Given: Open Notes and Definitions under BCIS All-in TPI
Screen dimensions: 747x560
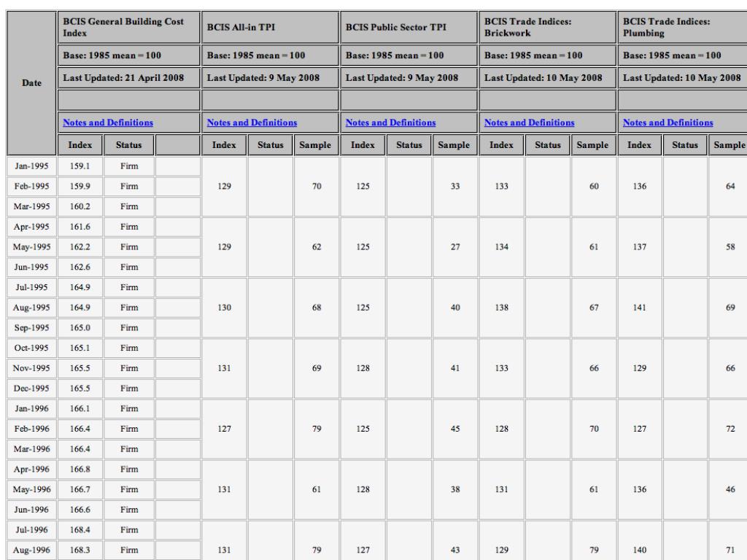Looking at the screenshot, I should click(x=252, y=122).
